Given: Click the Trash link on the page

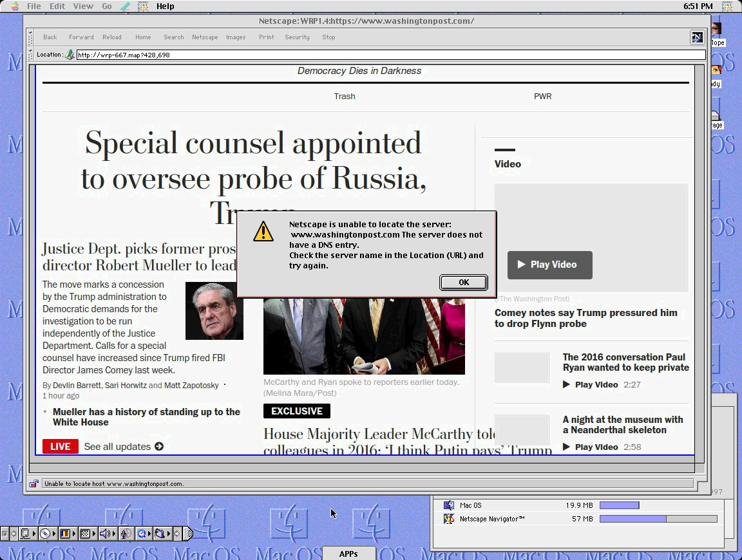Looking at the screenshot, I should tap(345, 96).
